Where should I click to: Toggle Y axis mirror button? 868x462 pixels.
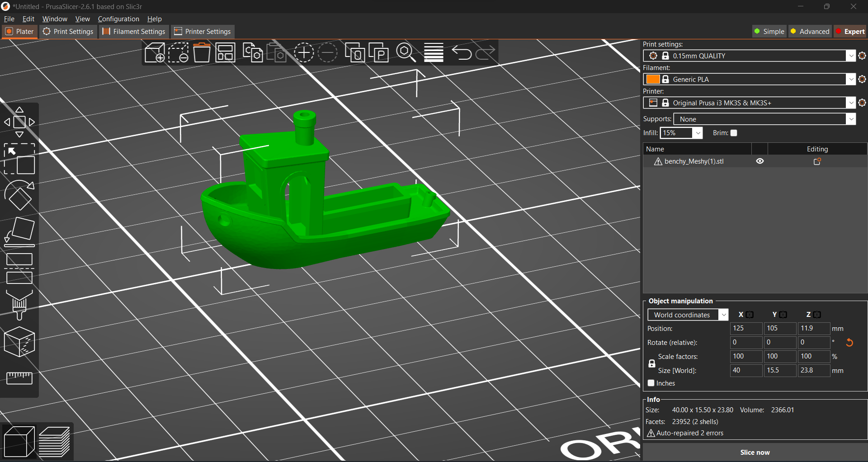click(x=783, y=315)
